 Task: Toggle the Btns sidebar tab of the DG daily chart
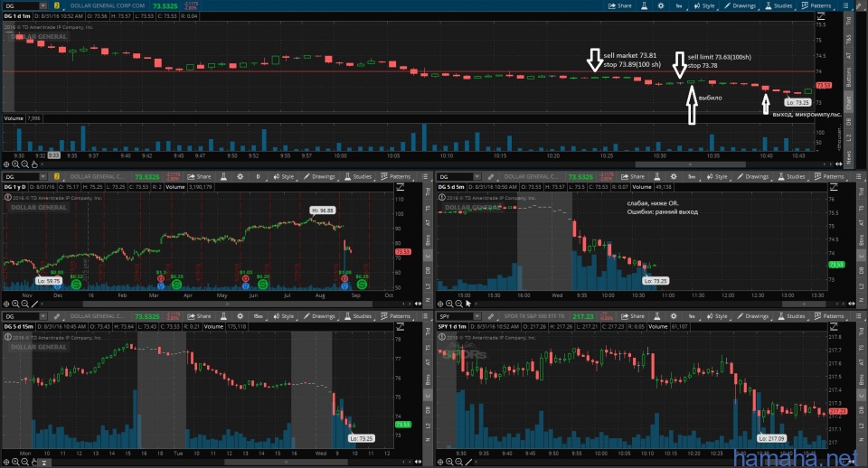click(428, 239)
